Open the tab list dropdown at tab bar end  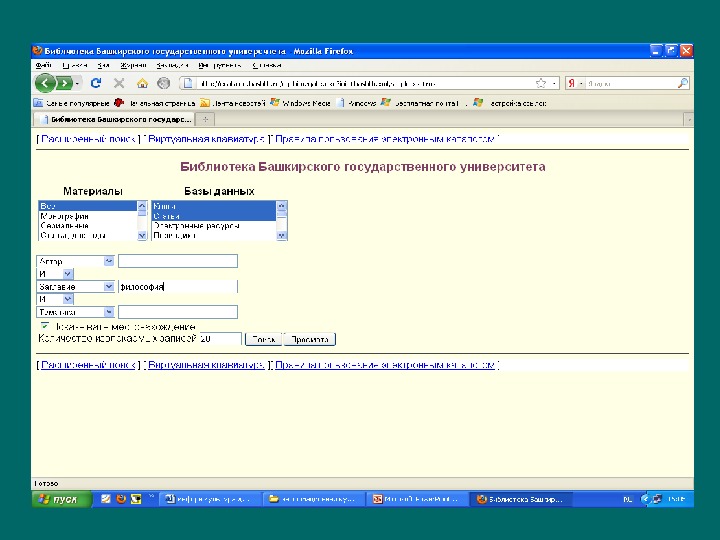688,120
